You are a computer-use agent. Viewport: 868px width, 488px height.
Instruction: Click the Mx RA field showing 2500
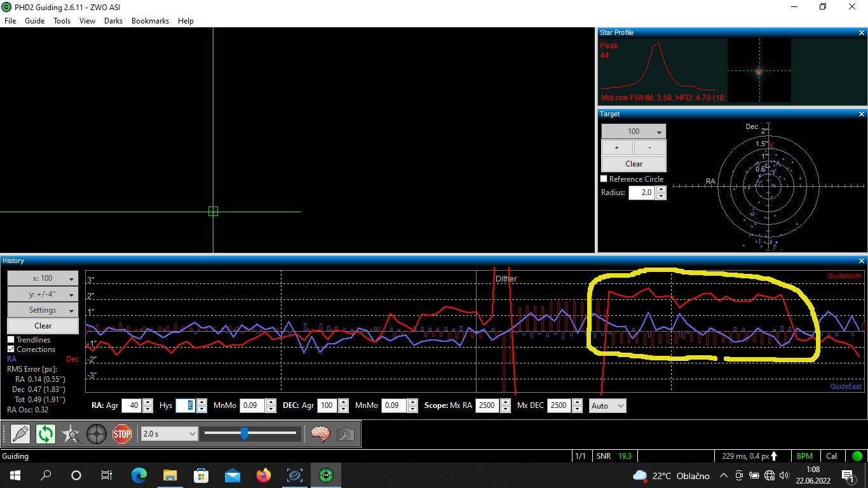[x=487, y=405]
